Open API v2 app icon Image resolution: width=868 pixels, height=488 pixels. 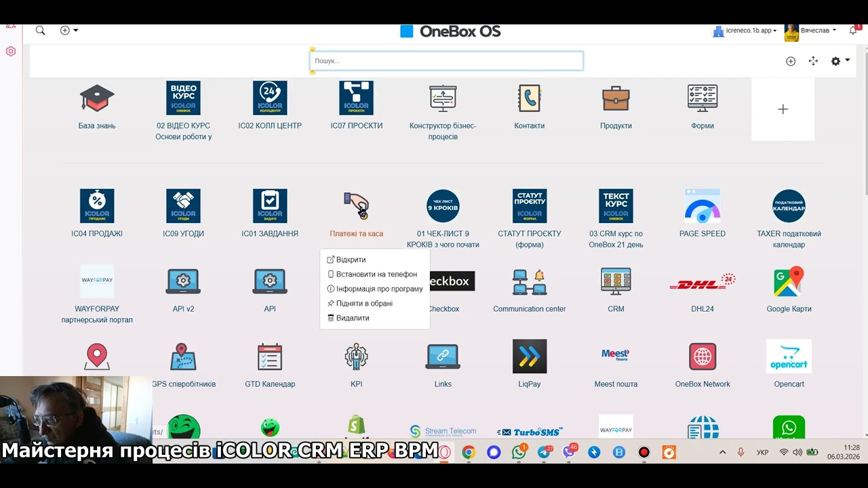tap(183, 281)
